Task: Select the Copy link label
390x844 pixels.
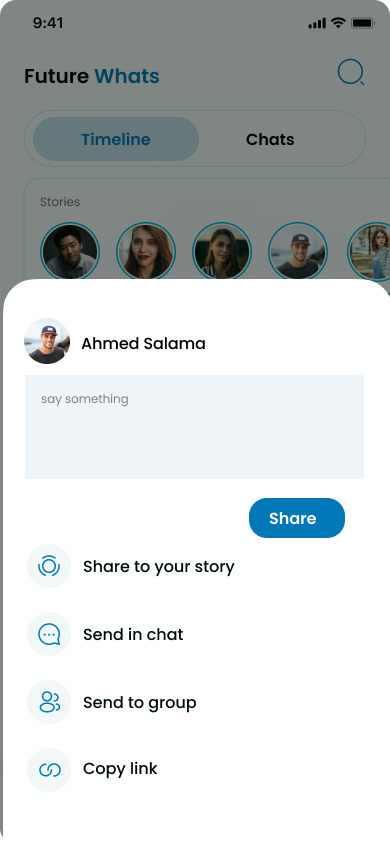Action: (120, 769)
